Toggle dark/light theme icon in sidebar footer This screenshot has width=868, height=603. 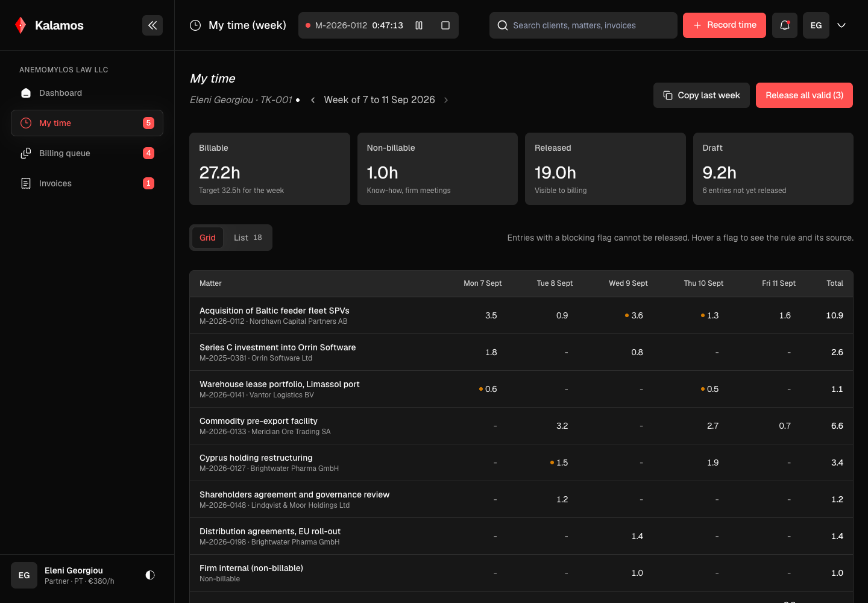click(150, 575)
